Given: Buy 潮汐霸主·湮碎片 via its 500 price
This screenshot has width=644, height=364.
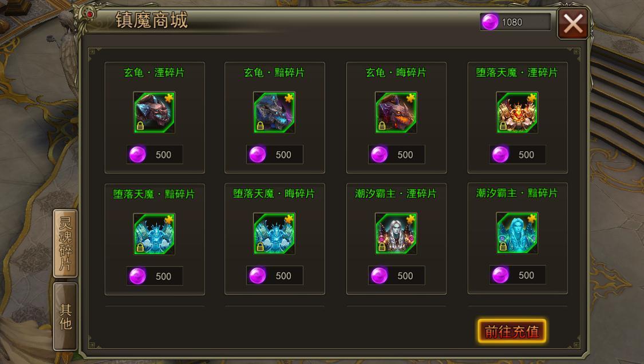Looking at the screenshot, I should [x=396, y=275].
